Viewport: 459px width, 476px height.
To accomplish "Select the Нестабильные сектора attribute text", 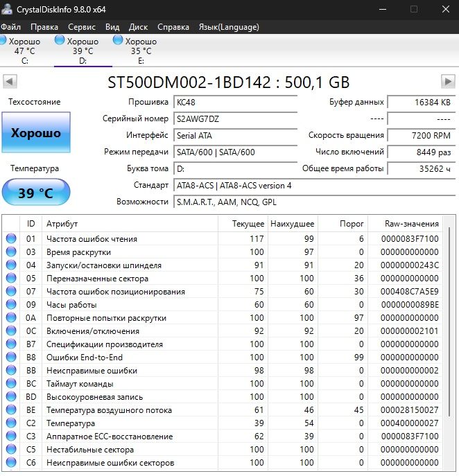I will 90,450.
